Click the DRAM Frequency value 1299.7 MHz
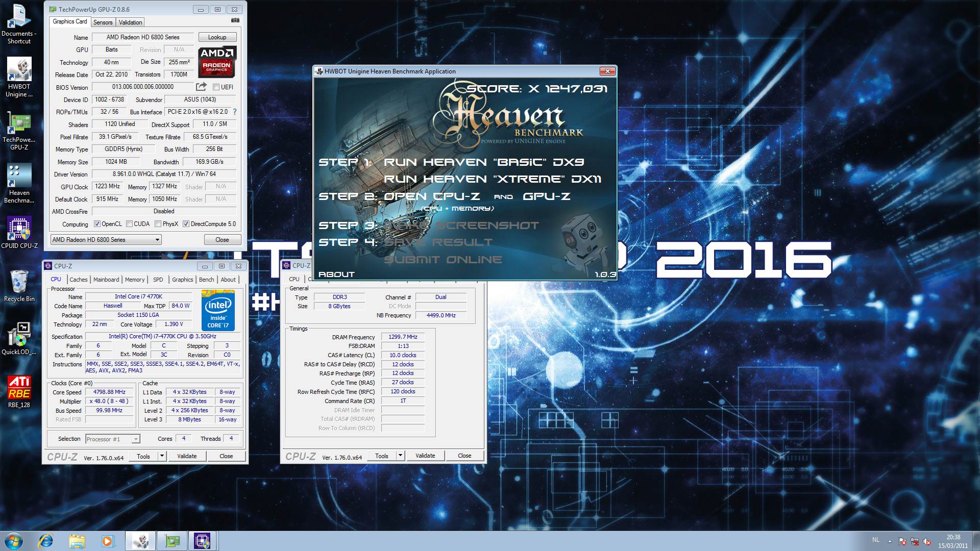 [403, 337]
